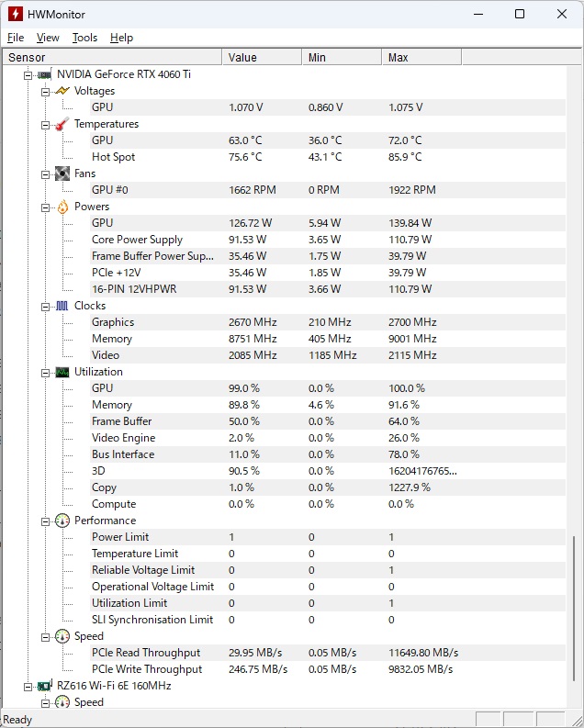584x728 pixels.
Task: Open the Tools menu
Action: tap(84, 38)
